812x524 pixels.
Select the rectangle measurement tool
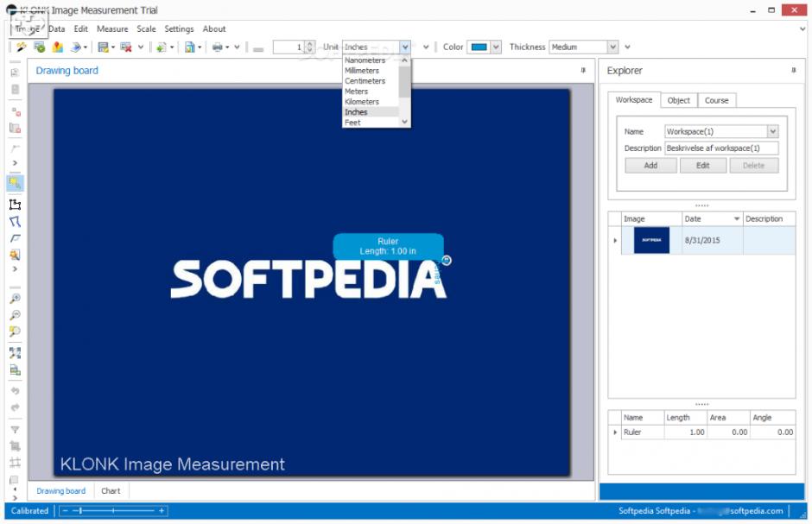(x=15, y=205)
